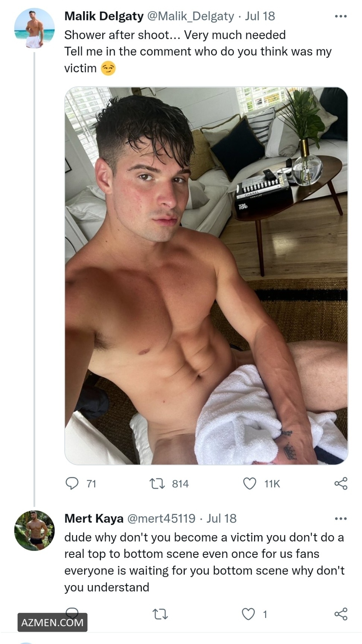Click the 11K likes count
362x644 pixels.
(x=272, y=484)
